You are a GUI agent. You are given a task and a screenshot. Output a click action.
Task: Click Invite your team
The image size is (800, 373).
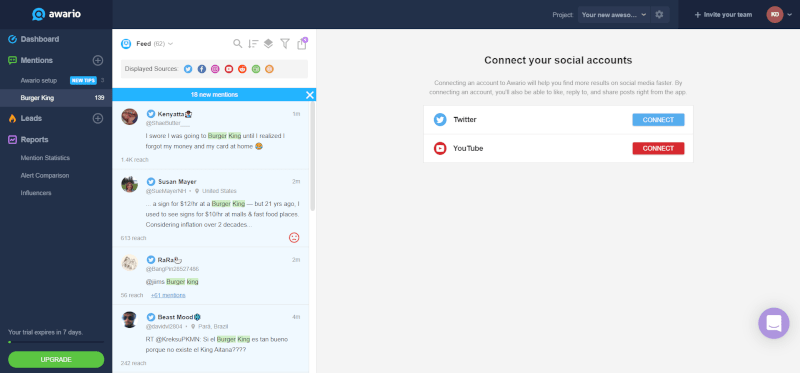pos(723,15)
